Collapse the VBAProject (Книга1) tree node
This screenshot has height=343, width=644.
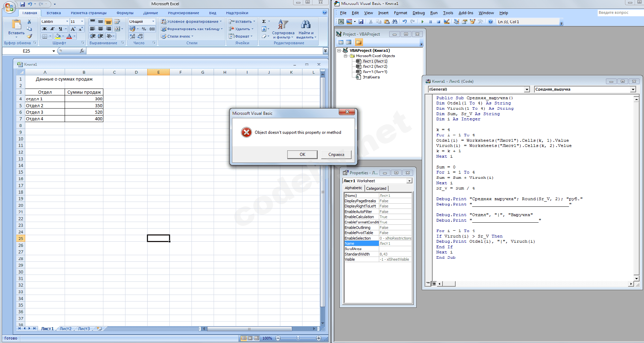(x=339, y=50)
